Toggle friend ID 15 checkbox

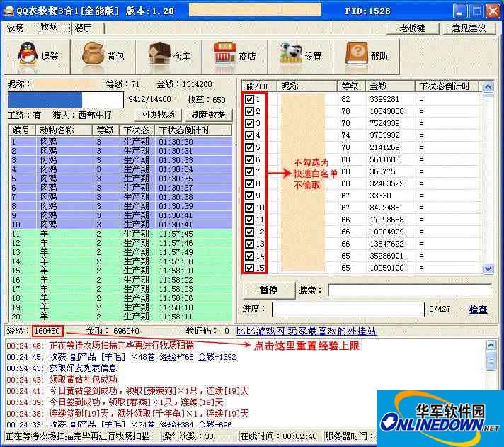[249, 268]
